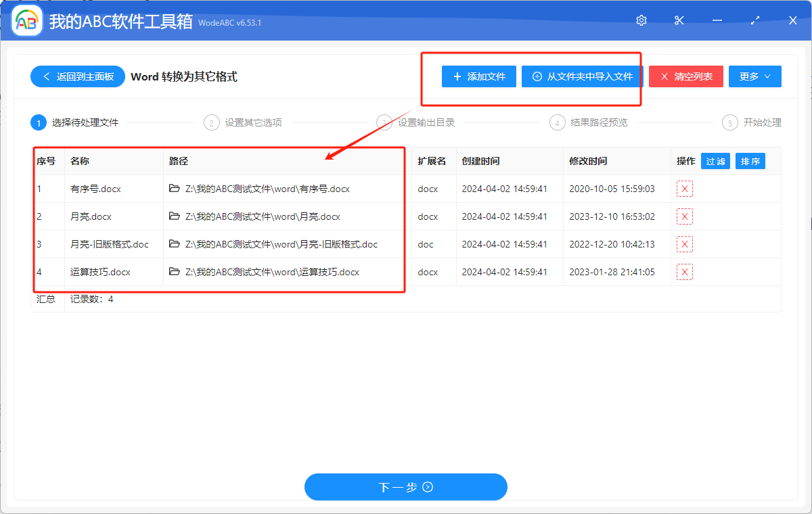Delete 运算技巧.docx row with red X icon
The image size is (812, 514).
point(684,273)
